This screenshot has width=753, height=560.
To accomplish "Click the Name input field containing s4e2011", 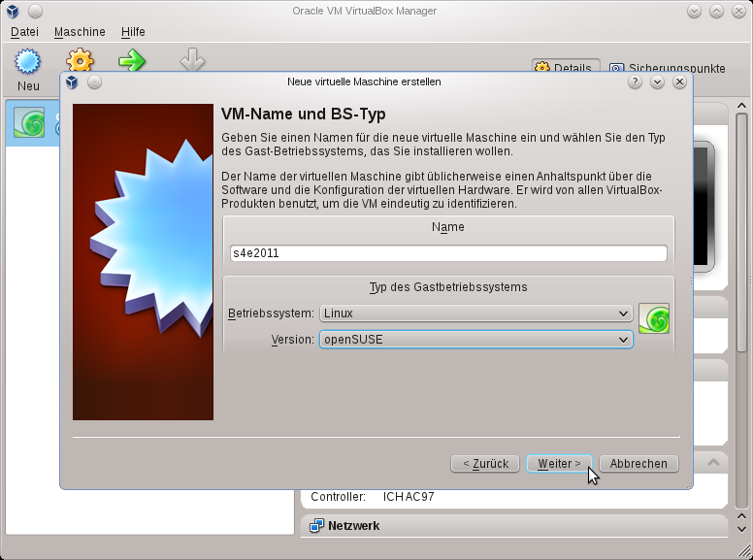I will point(448,253).
